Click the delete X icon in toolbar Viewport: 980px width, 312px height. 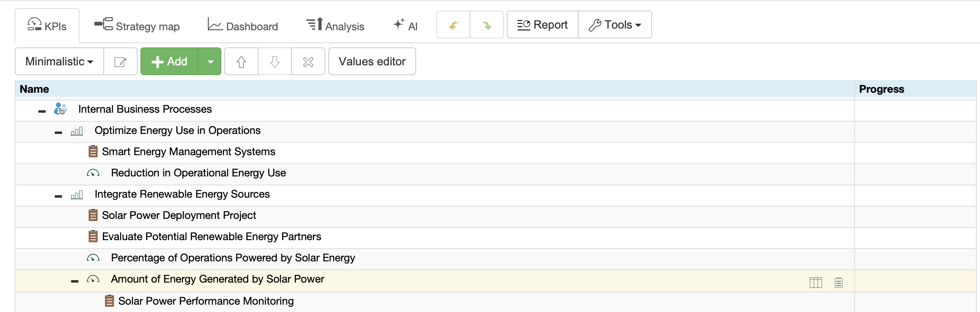tap(308, 62)
